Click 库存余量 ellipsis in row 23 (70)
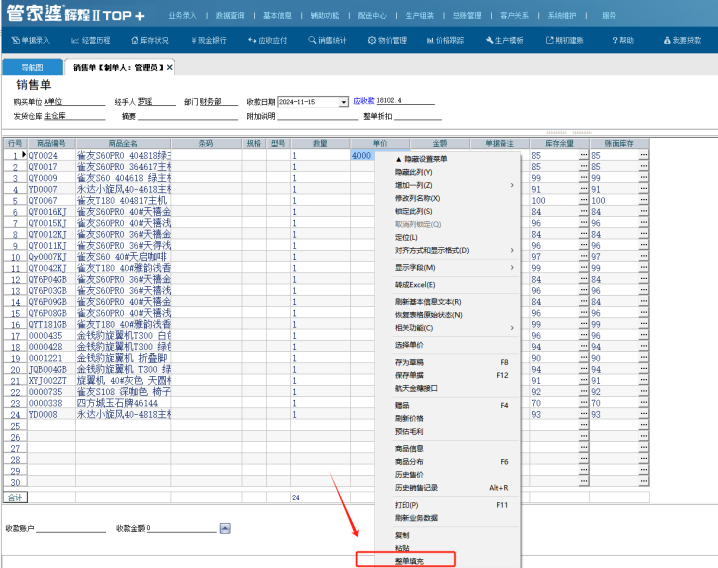This screenshot has width=718, height=568. click(583, 403)
